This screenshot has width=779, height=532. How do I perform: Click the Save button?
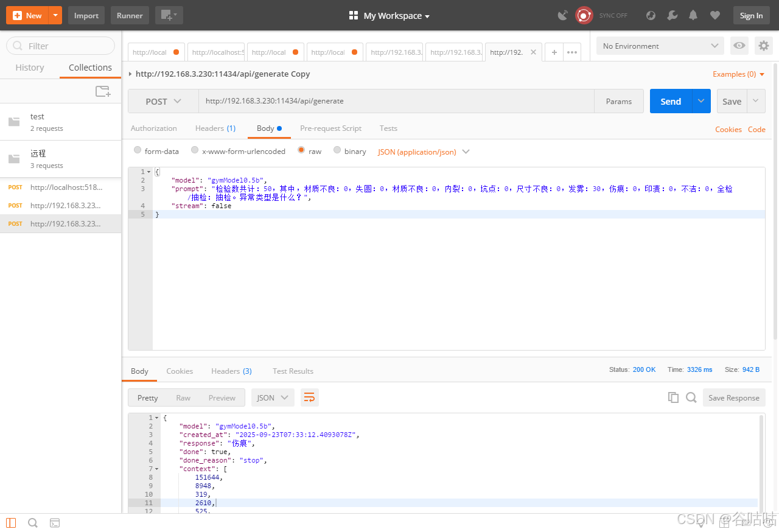click(x=732, y=102)
